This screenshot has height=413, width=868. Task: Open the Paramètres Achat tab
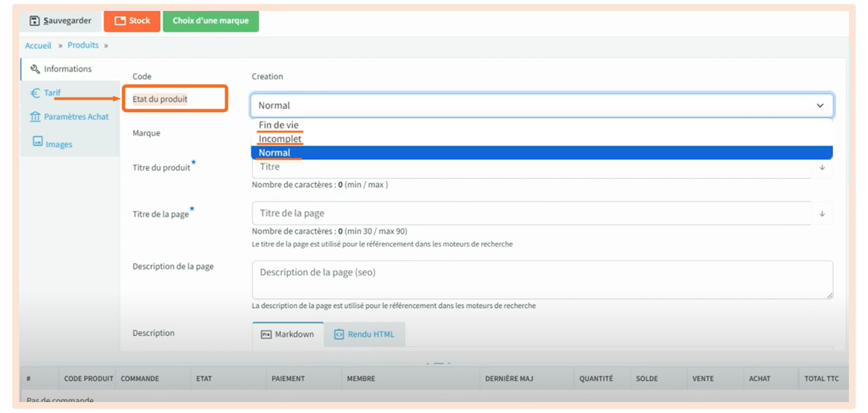[x=76, y=117]
